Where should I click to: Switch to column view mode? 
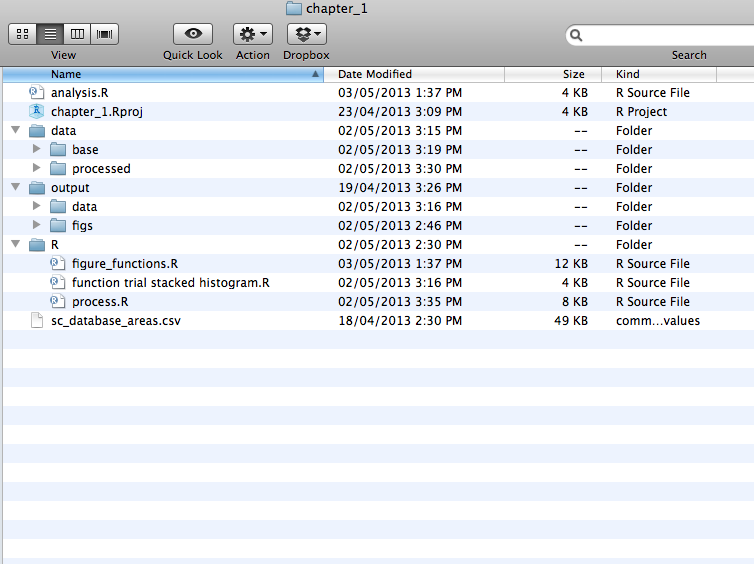point(77,34)
